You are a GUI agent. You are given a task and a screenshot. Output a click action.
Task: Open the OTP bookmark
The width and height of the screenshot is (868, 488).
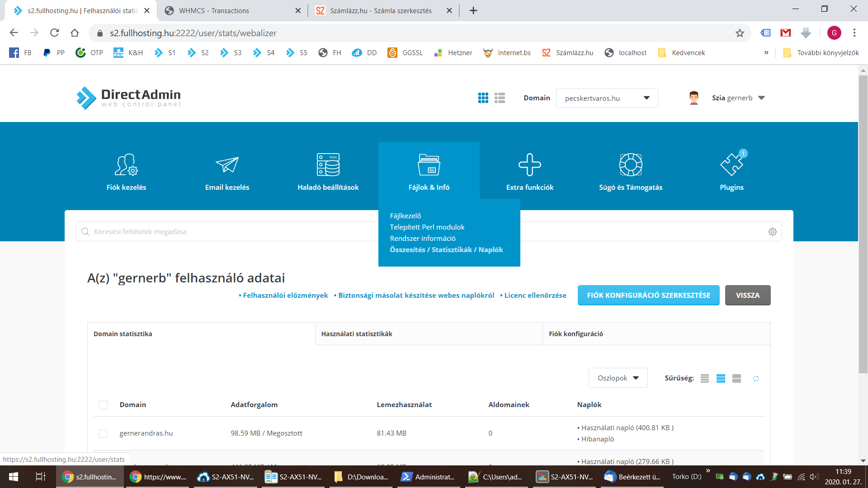pyautogui.click(x=90, y=53)
